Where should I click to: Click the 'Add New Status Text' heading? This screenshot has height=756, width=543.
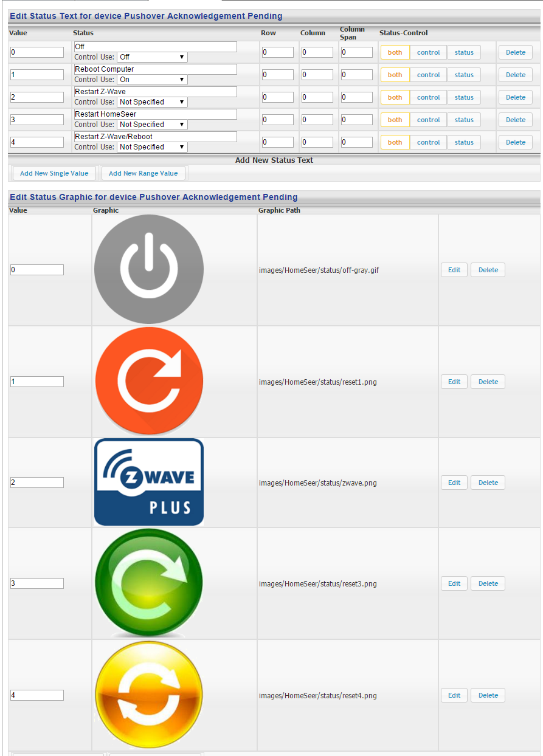(274, 160)
